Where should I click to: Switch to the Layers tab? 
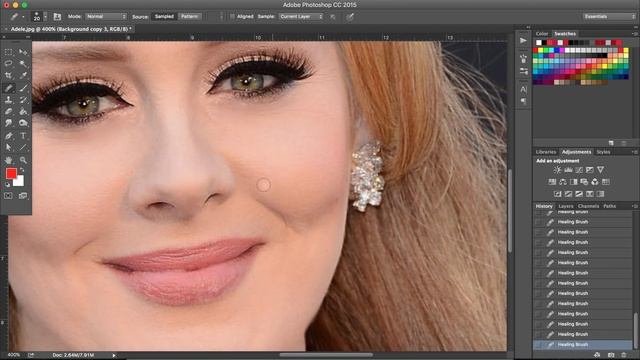pyautogui.click(x=566, y=206)
